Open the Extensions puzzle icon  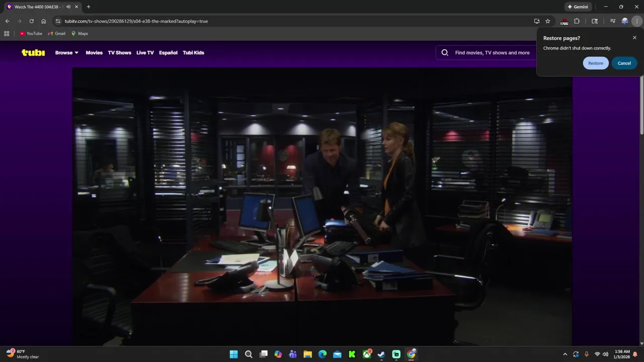pyautogui.click(x=577, y=21)
